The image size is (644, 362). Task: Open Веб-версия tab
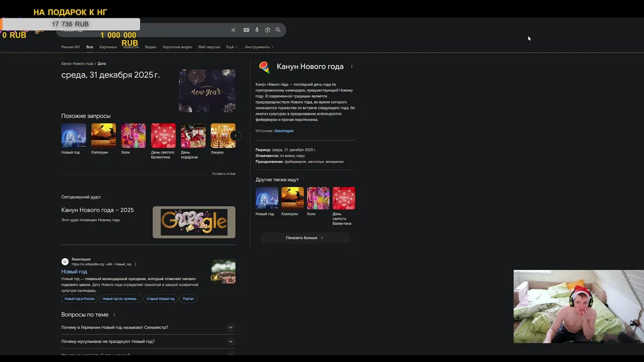pos(209,47)
